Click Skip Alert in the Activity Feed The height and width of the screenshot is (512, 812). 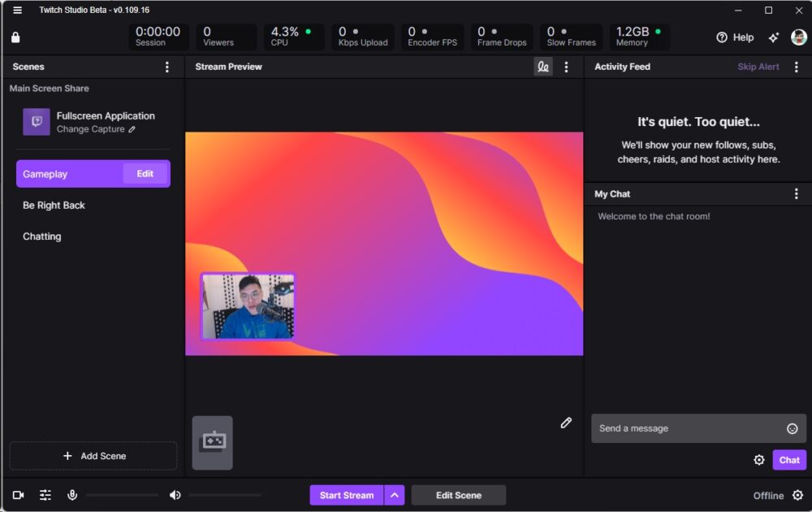[758, 67]
